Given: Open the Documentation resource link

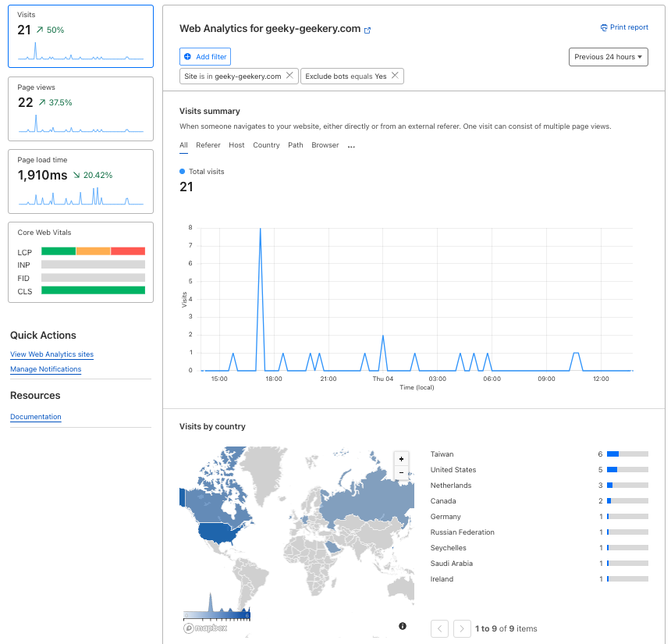Looking at the screenshot, I should [35, 417].
